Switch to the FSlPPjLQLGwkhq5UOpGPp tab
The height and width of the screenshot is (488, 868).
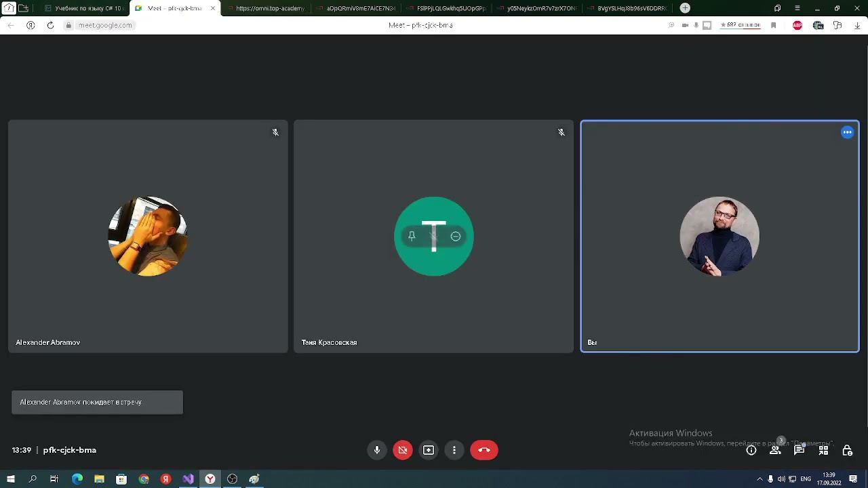(446, 8)
